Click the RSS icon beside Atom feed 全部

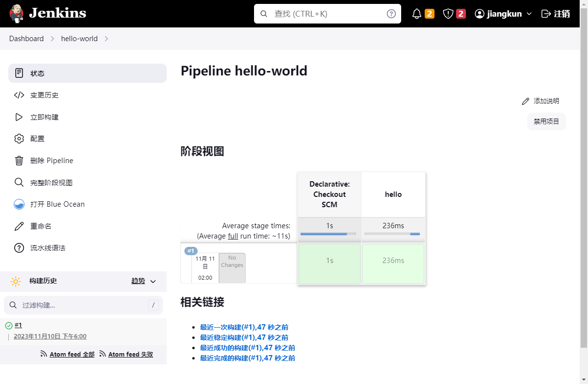coord(44,354)
